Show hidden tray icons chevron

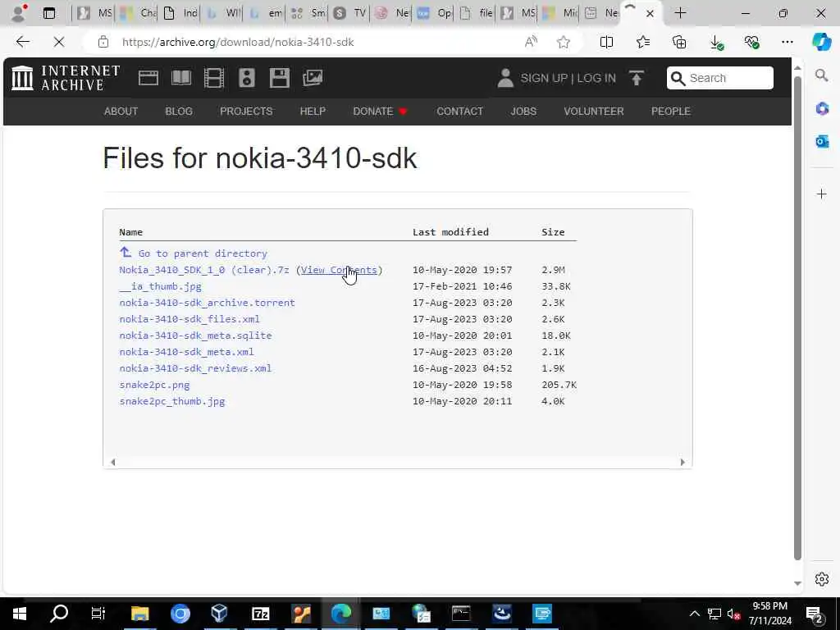pos(694,614)
